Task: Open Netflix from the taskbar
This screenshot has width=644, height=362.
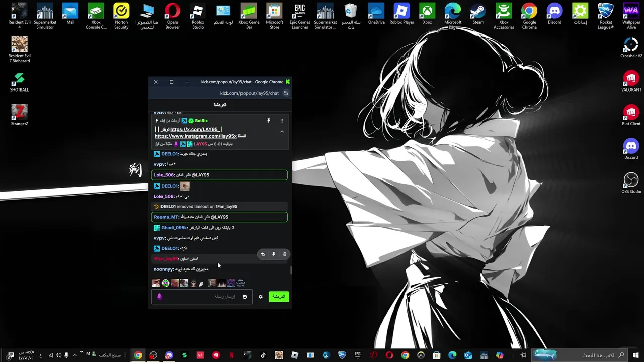Action: click(231, 355)
